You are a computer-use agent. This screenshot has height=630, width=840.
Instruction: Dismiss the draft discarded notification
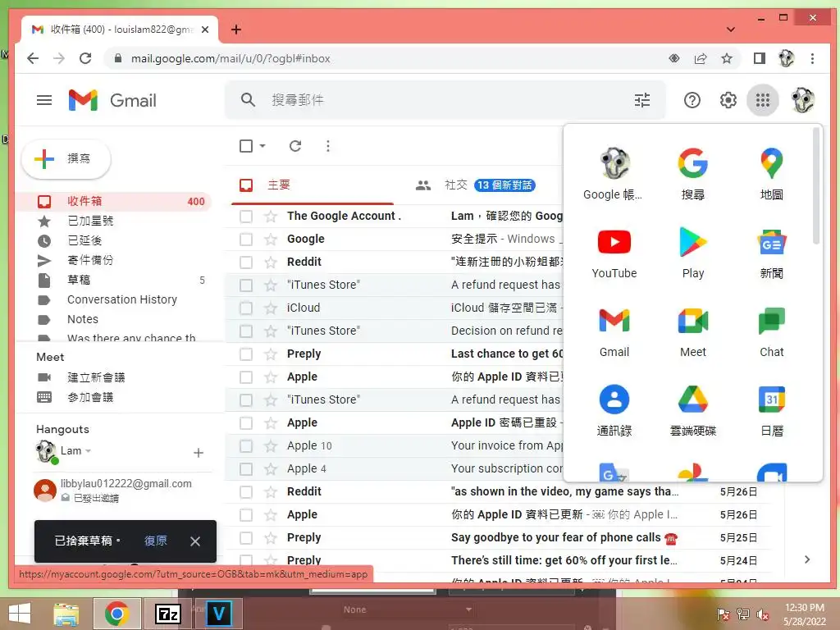195,541
